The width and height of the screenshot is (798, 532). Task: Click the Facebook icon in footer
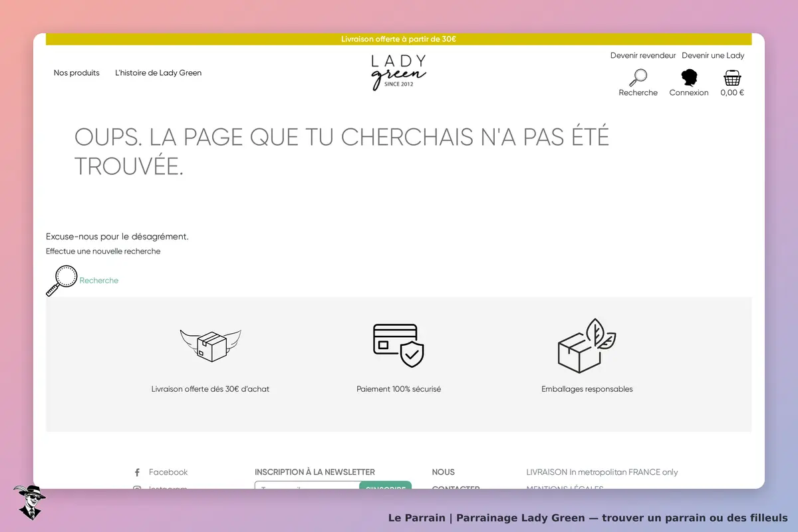pos(137,472)
